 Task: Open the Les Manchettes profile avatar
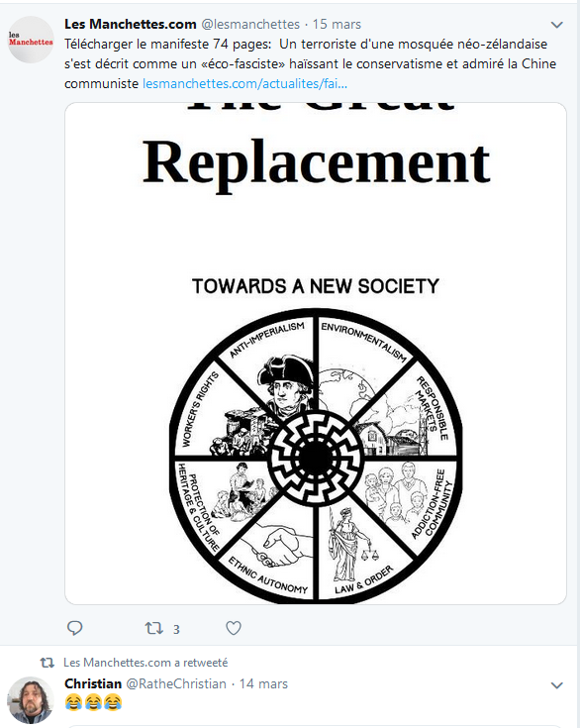point(31,40)
